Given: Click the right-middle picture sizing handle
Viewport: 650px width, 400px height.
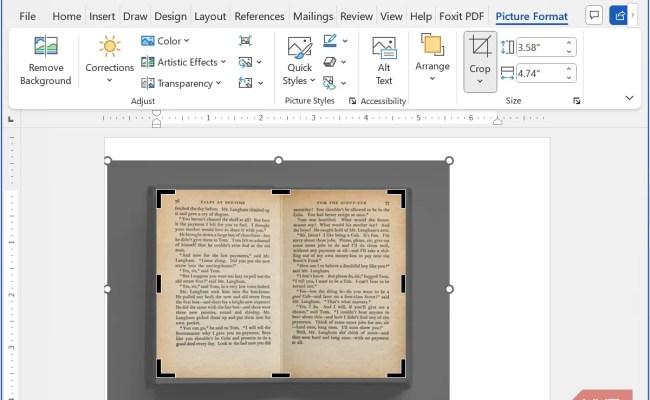Looking at the screenshot, I should (x=449, y=289).
